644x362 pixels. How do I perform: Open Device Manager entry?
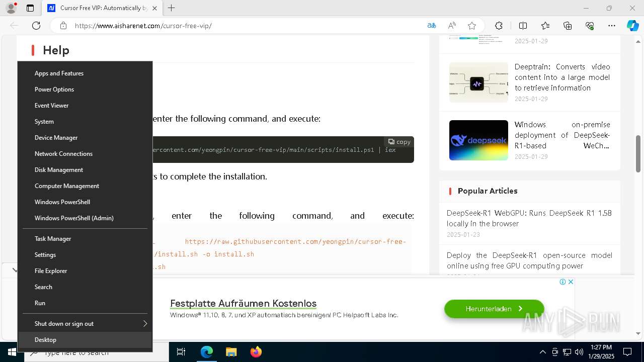[x=85, y=138]
